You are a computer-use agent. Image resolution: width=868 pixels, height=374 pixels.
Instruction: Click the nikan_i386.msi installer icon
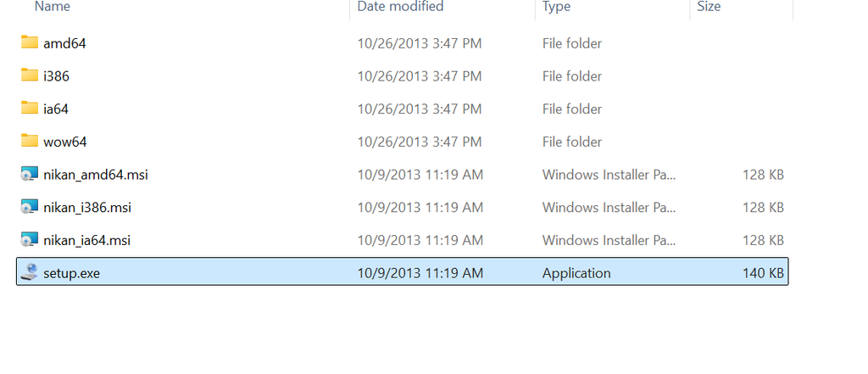point(30,207)
